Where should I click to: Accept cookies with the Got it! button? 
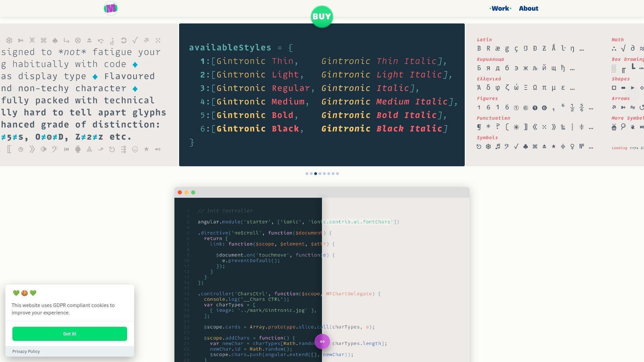(x=70, y=334)
